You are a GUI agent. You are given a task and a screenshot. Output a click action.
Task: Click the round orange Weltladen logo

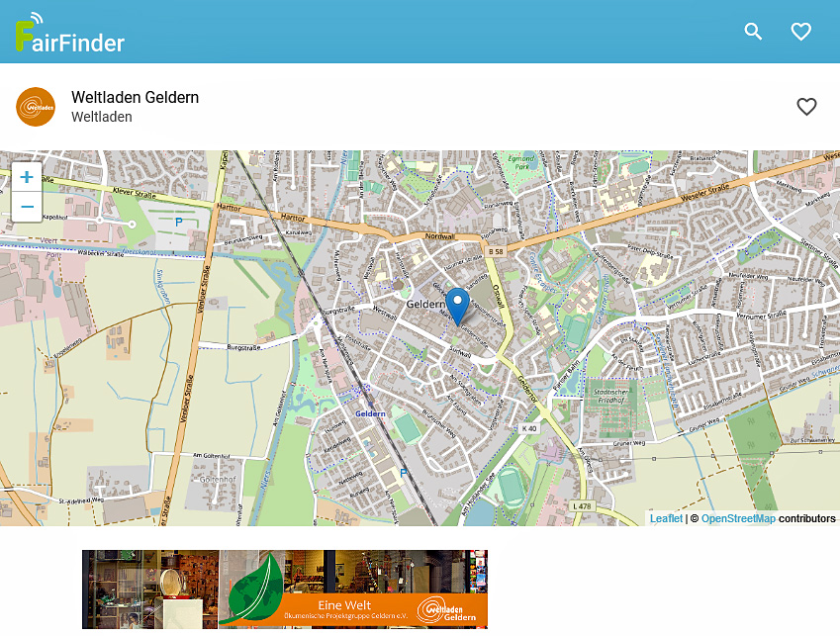pos(36,107)
